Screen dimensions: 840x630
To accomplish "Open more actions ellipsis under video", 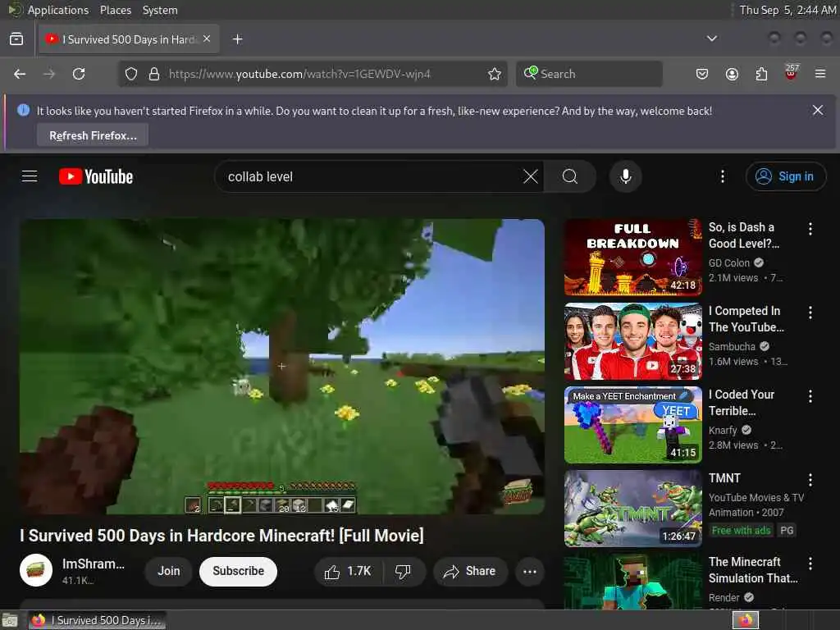I will 530,571.
